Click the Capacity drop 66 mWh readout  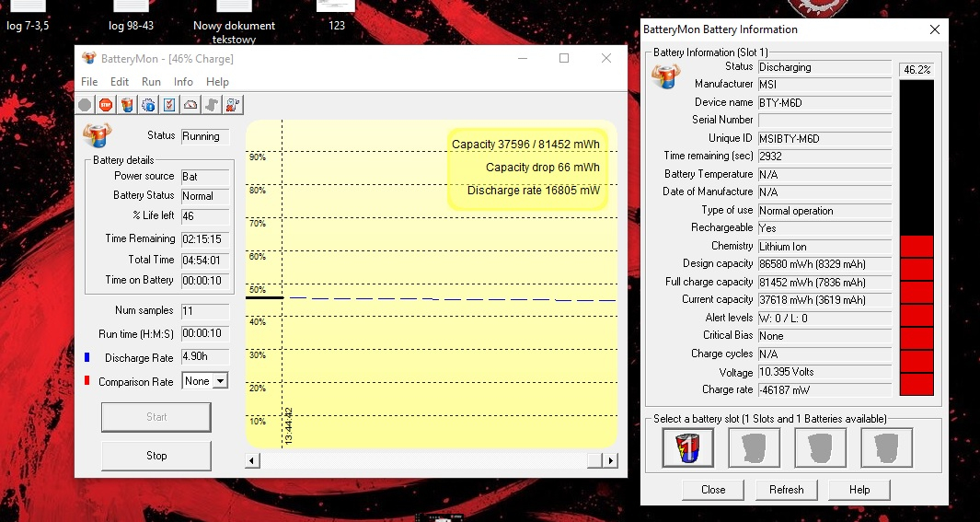543,167
